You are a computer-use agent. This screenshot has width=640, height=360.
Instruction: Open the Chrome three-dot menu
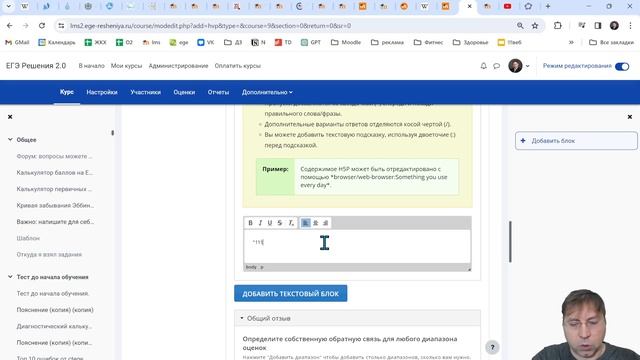click(630, 26)
